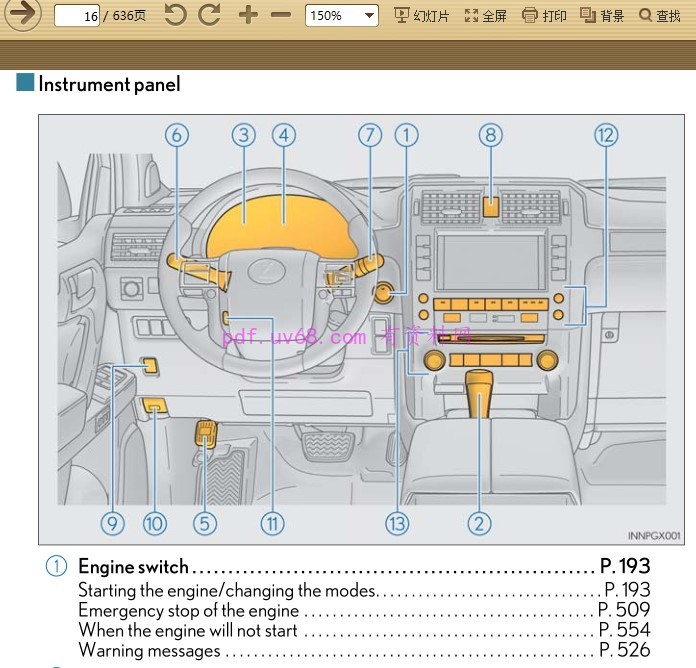Open the search tool (查找)

(x=660, y=16)
